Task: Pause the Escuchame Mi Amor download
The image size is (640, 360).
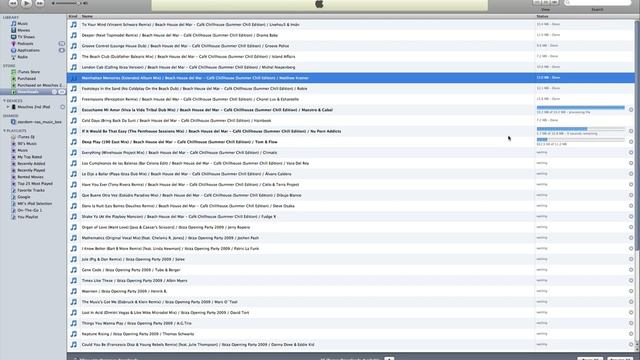Action: pyautogui.click(x=631, y=110)
